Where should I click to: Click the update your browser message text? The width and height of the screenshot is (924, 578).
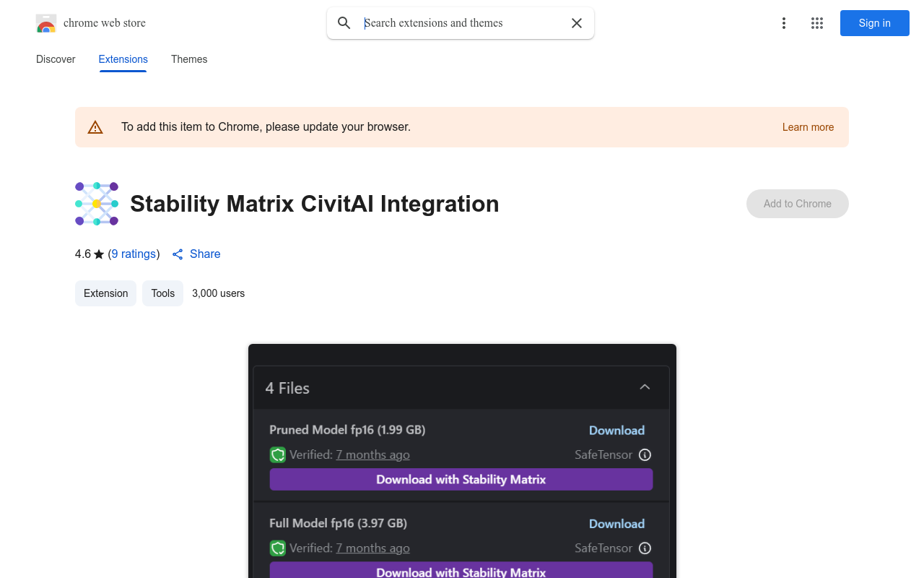point(266,127)
